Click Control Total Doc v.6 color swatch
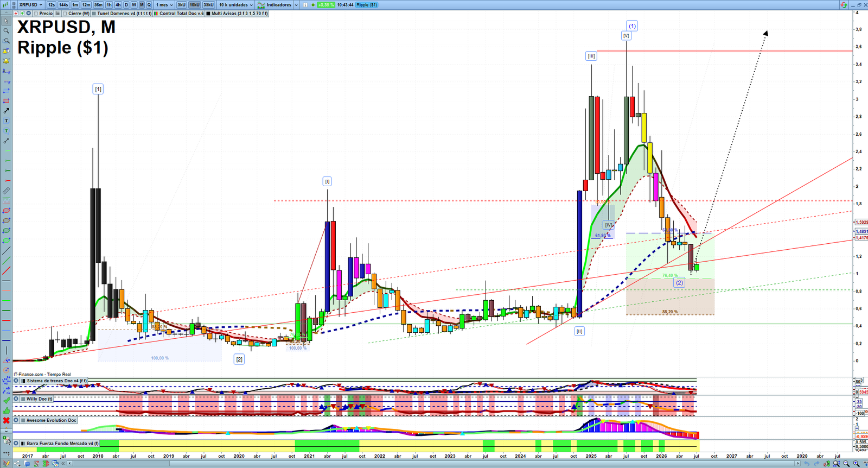This screenshot has width=868, height=468. (x=156, y=13)
